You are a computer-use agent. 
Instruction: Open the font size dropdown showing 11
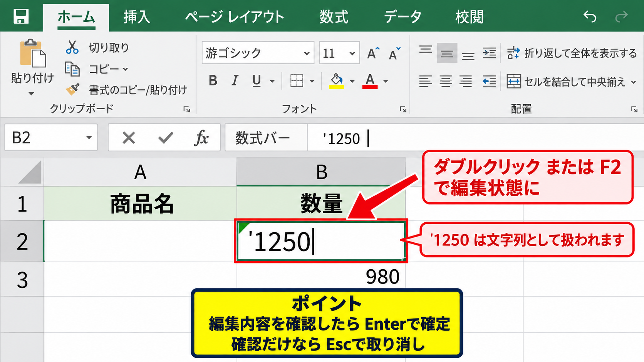(x=352, y=53)
